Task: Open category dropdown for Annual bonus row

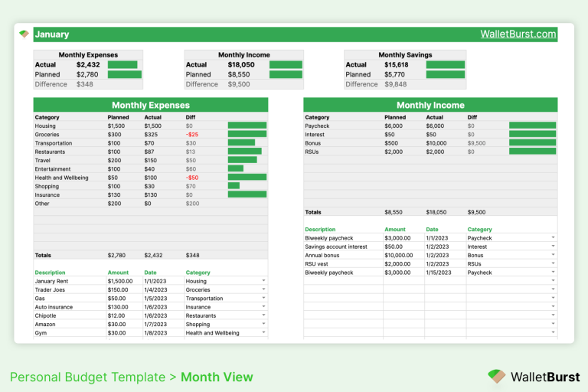Action: [553, 255]
